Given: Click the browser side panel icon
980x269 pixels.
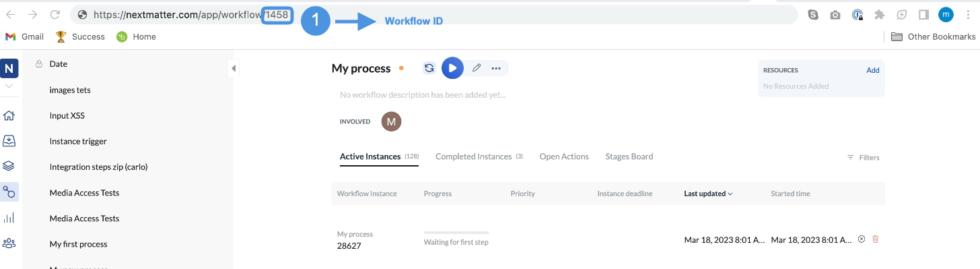Looking at the screenshot, I should (x=923, y=14).
